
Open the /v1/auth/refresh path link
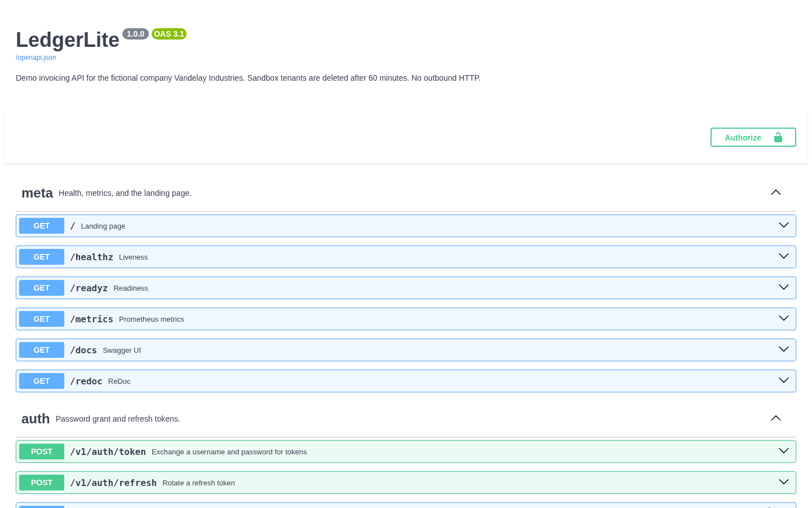click(x=113, y=483)
